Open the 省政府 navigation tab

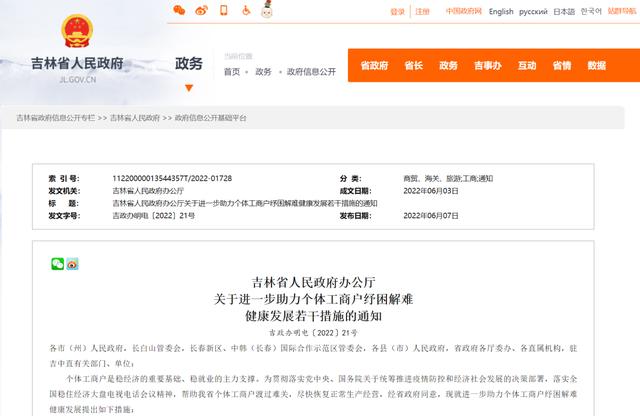coord(374,65)
